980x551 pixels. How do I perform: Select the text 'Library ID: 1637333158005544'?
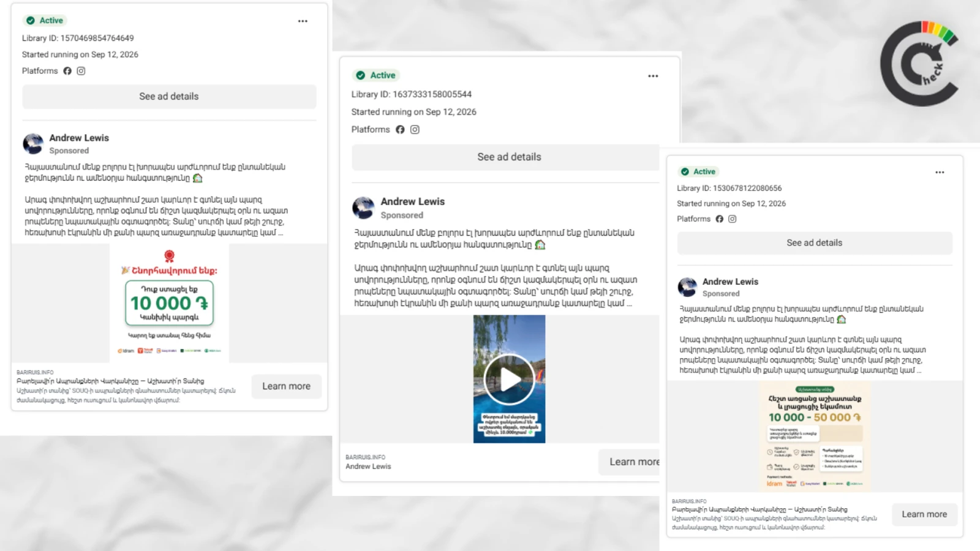[412, 94]
